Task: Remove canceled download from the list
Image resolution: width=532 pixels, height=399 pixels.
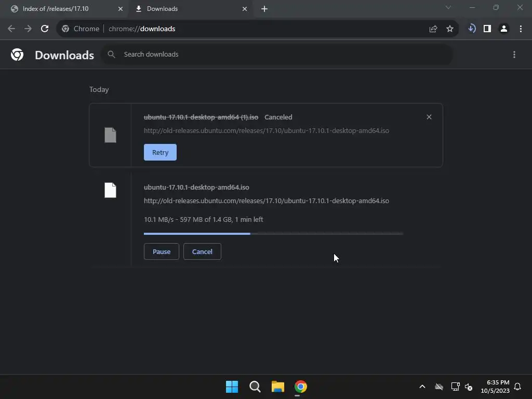Action: click(x=429, y=117)
